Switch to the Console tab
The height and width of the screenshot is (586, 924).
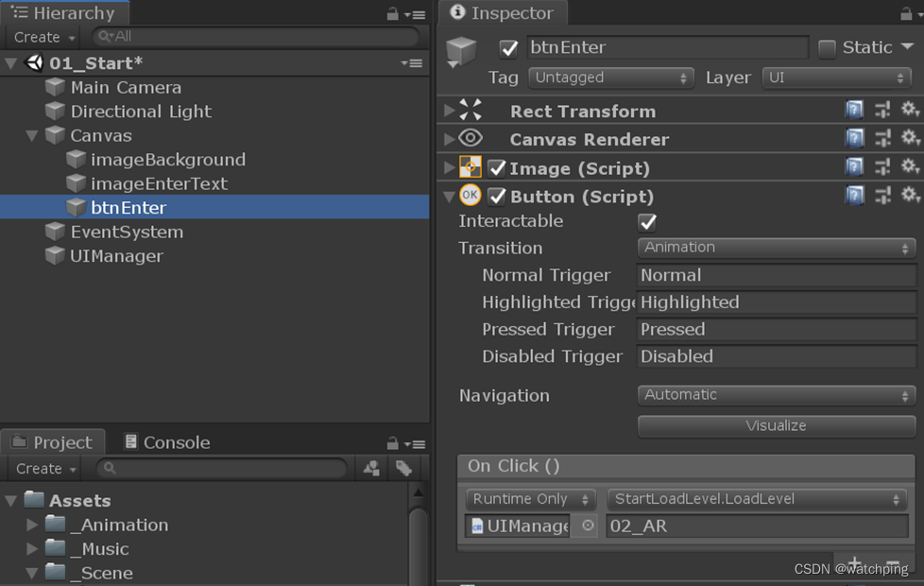(167, 442)
